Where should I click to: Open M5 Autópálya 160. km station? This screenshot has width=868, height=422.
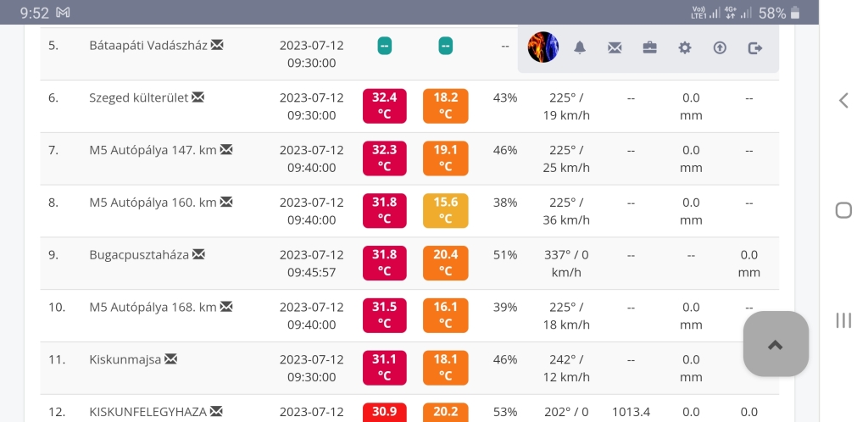(153, 203)
